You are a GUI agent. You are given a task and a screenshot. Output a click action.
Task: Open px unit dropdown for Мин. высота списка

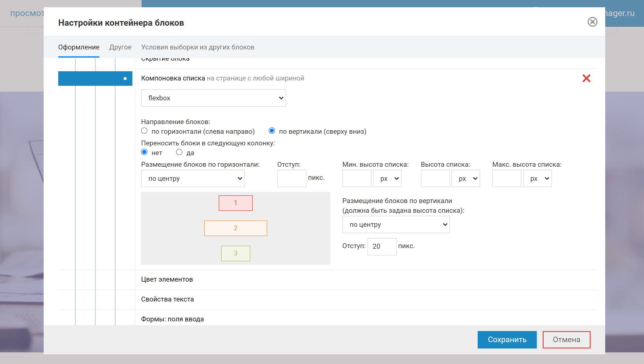click(x=387, y=179)
